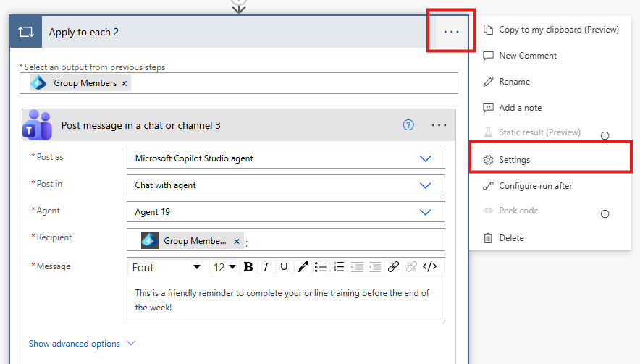Toggle italic formatting in message toolbar

tap(266, 267)
